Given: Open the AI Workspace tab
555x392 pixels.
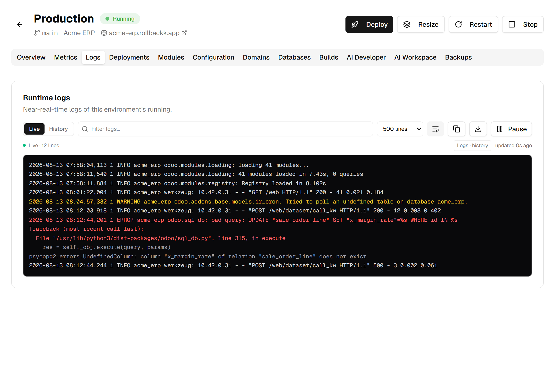Looking at the screenshot, I should pos(415,57).
